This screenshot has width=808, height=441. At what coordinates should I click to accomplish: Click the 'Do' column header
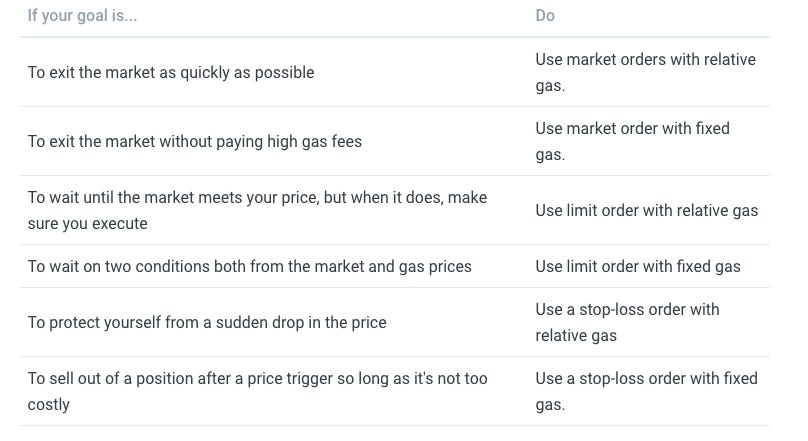click(x=545, y=15)
